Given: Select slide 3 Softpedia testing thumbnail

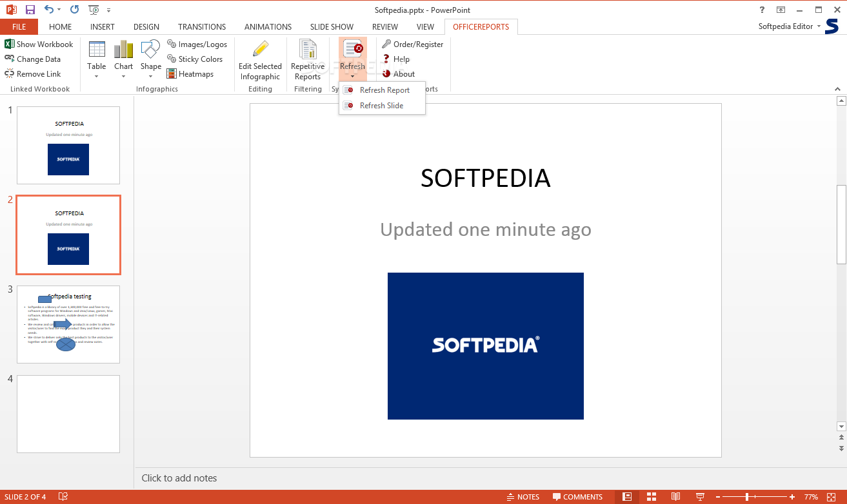Looking at the screenshot, I should point(68,324).
